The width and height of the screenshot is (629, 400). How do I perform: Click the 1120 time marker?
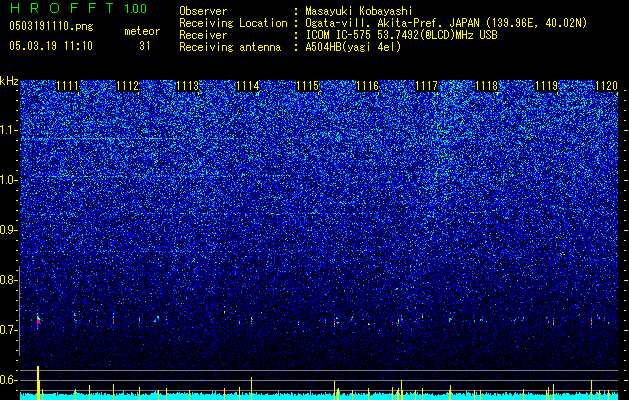coord(606,86)
